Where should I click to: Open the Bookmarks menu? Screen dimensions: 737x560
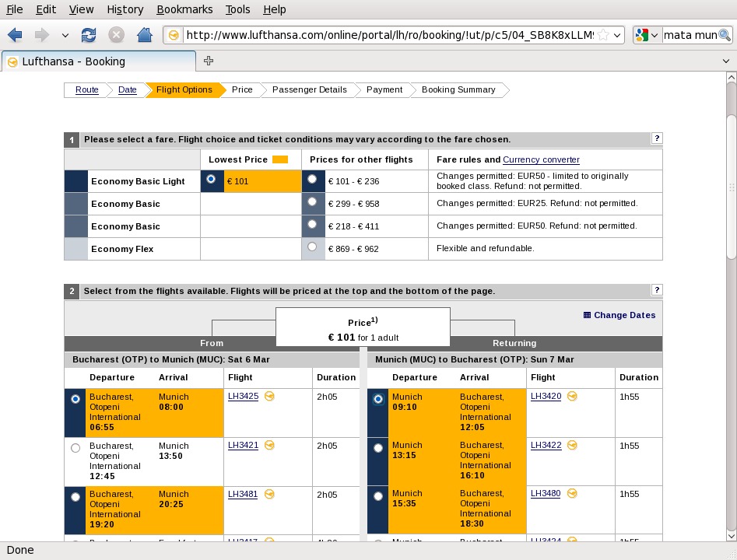[x=184, y=9]
